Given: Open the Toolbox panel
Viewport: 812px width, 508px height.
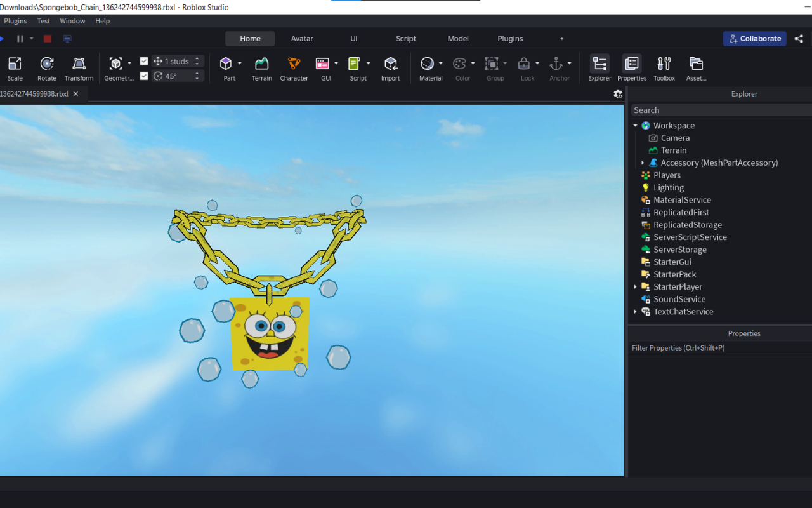Looking at the screenshot, I should 664,69.
